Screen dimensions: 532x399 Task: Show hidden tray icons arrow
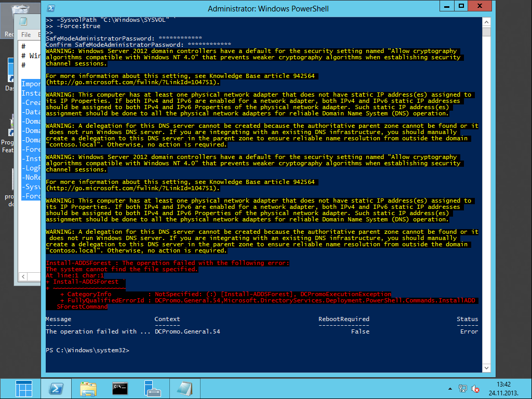[x=450, y=389]
